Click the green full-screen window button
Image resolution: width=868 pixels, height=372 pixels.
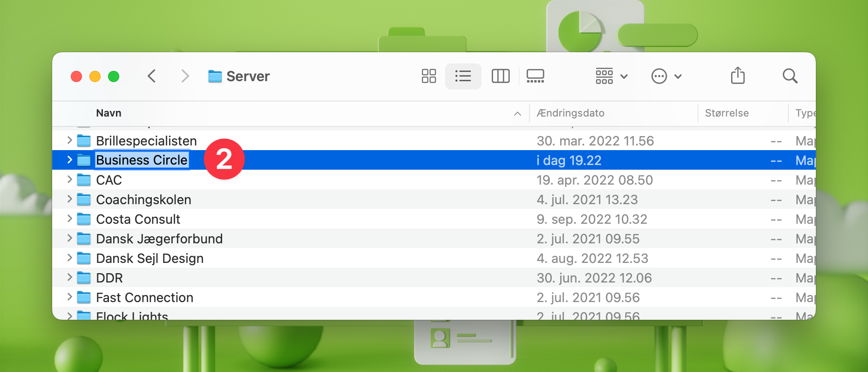pos(114,76)
